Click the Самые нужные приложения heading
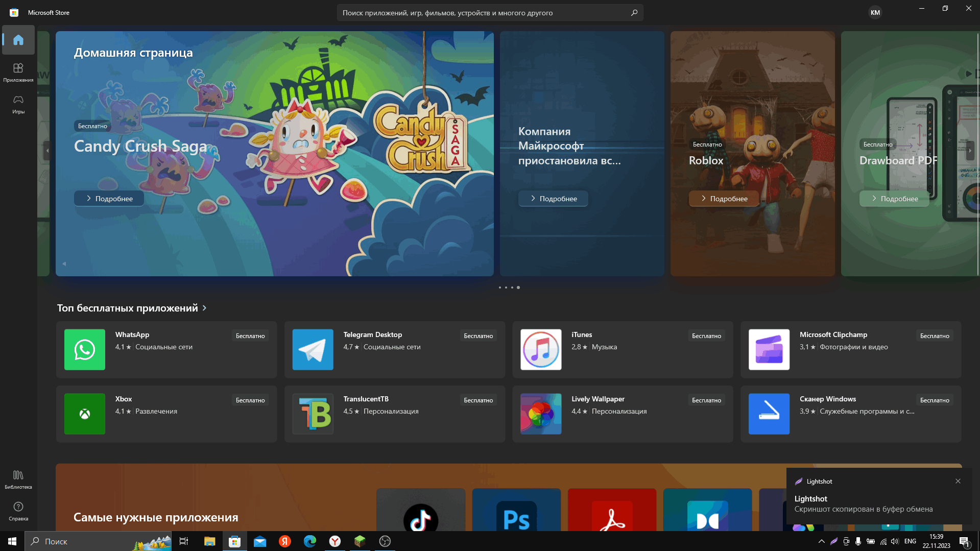980x551 pixels. tap(156, 517)
